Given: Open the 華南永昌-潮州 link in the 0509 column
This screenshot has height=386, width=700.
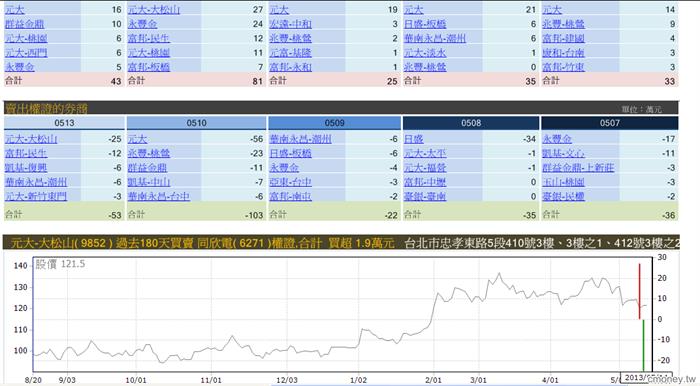Looking at the screenshot, I should 300,139.
